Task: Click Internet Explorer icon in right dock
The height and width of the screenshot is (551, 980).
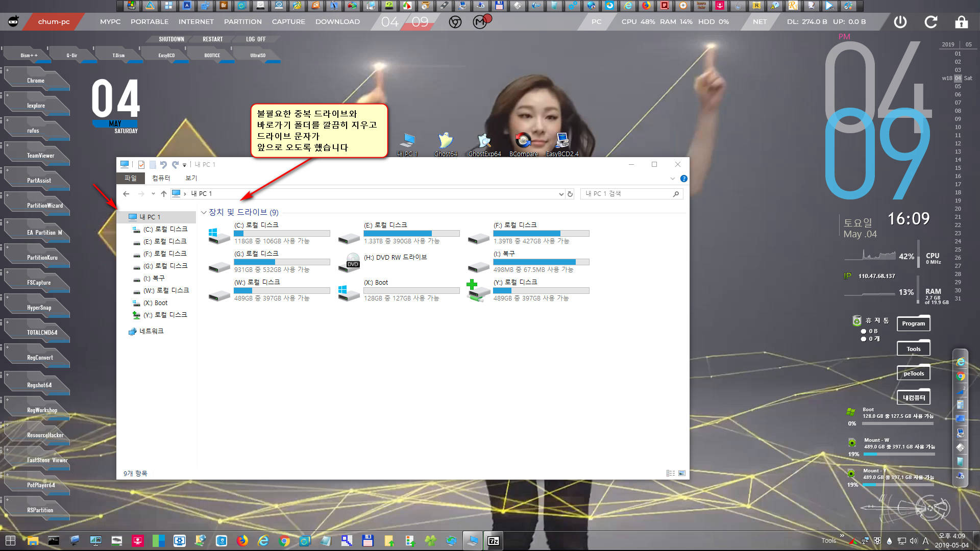Action: [x=961, y=362]
